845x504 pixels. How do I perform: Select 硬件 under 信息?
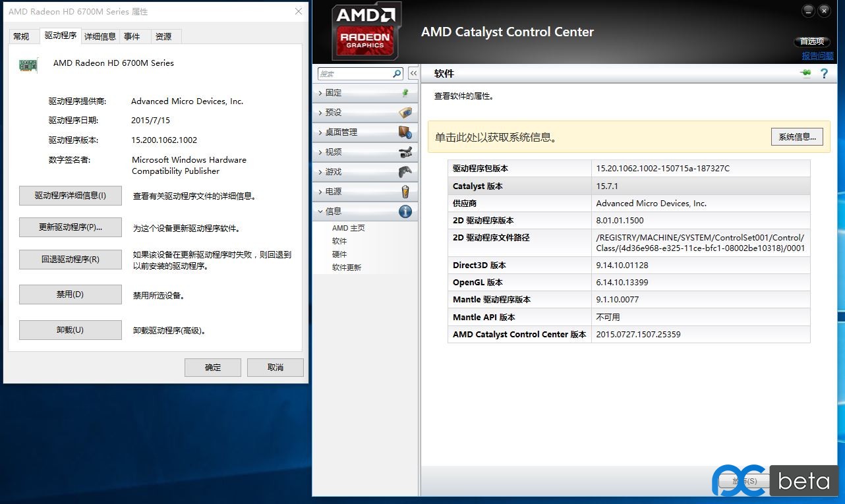click(339, 254)
